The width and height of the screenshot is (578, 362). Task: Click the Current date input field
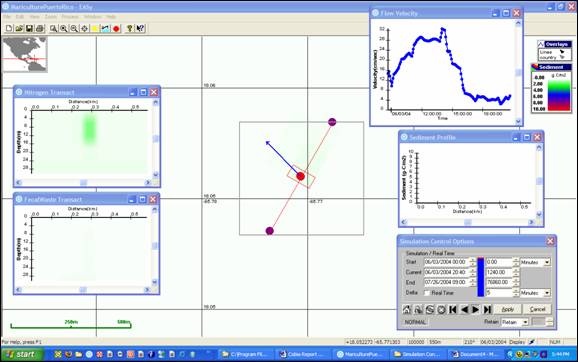pyautogui.click(x=446, y=272)
